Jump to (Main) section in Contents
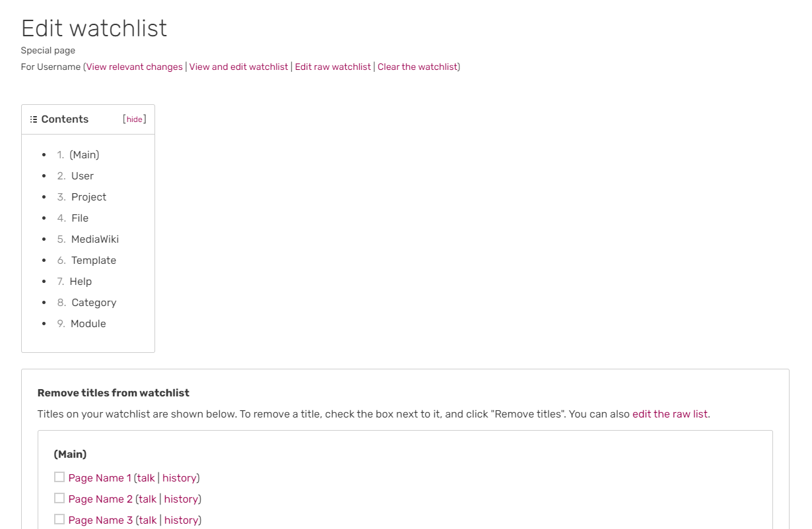The height and width of the screenshot is (529, 812). click(84, 155)
